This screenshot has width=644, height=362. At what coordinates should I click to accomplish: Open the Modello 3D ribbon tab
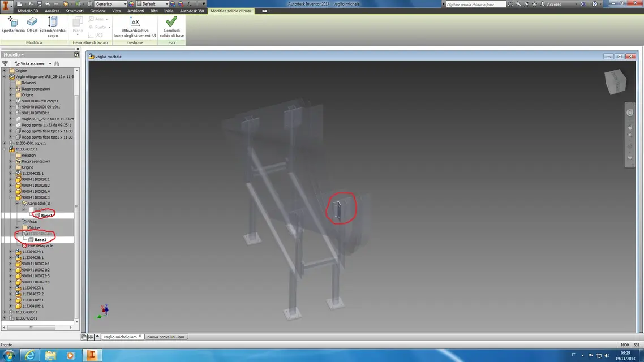click(28, 11)
